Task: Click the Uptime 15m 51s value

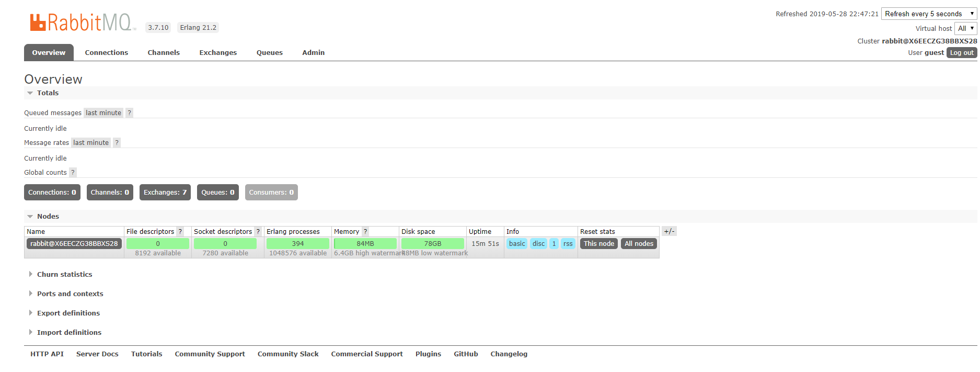Action: pos(485,244)
